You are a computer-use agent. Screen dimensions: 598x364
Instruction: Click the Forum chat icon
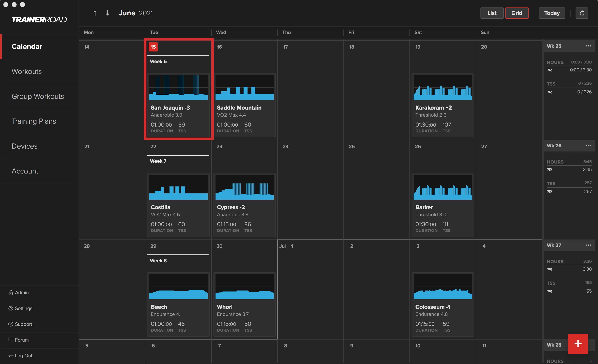tap(11, 340)
